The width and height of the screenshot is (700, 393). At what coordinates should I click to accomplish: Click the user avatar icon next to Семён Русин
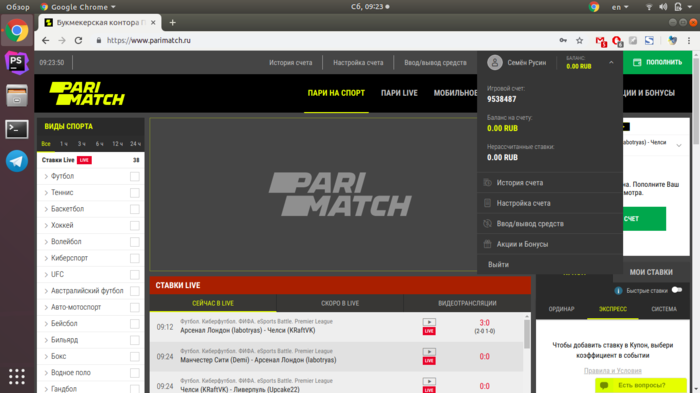pyautogui.click(x=495, y=63)
